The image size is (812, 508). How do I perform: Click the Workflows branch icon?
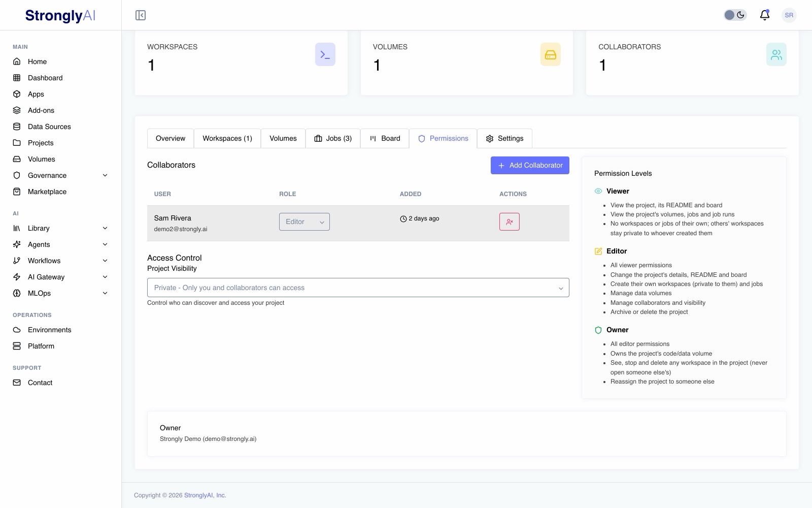(17, 261)
